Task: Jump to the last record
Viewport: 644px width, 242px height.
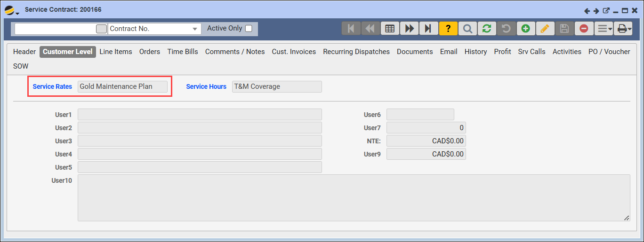Action: click(x=428, y=29)
